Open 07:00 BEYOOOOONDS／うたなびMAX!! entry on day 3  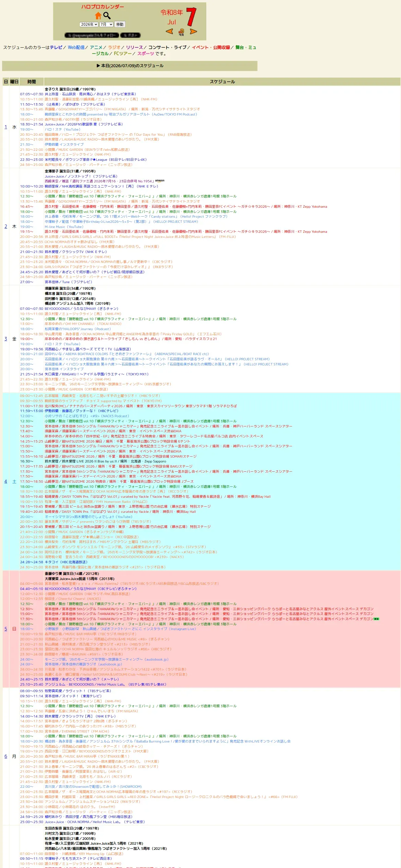pyautogui.click(x=82, y=309)
